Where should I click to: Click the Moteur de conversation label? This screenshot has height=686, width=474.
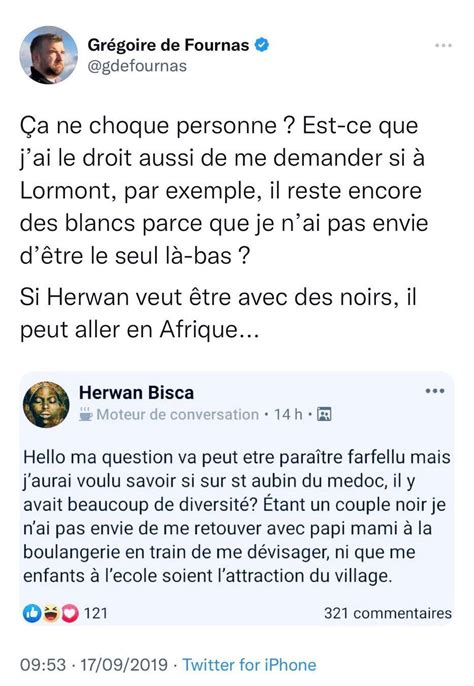coord(177,414)
